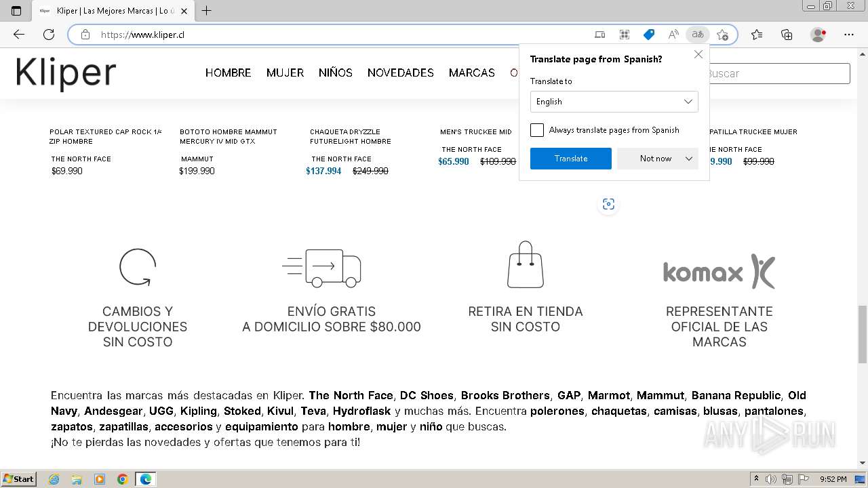Click the returns circular arrow icon

point(138,267)
